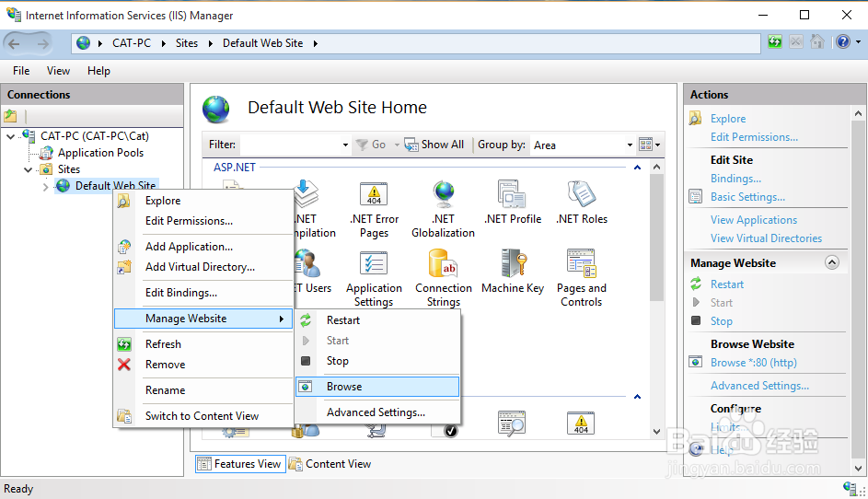Click Show All in filter bar
868x499 pixels.
[434, 145]
